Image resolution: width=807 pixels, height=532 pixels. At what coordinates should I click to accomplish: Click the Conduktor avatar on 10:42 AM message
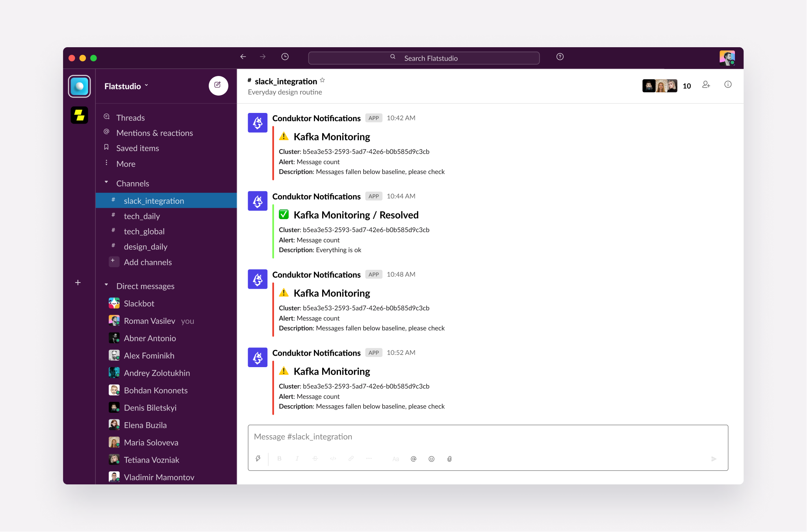click(x=258, y=123)
